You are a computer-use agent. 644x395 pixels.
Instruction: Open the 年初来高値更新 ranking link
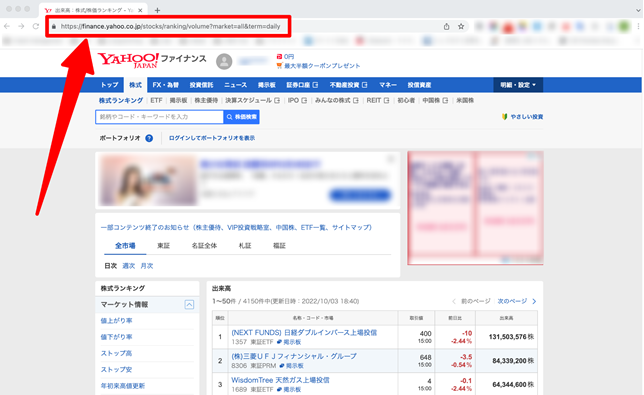click(123, 386)
